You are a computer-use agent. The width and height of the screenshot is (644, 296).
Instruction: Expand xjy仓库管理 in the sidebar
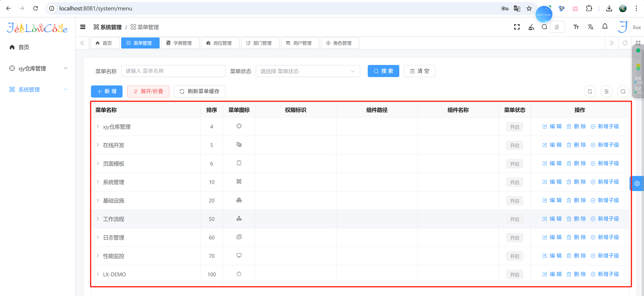37,68
